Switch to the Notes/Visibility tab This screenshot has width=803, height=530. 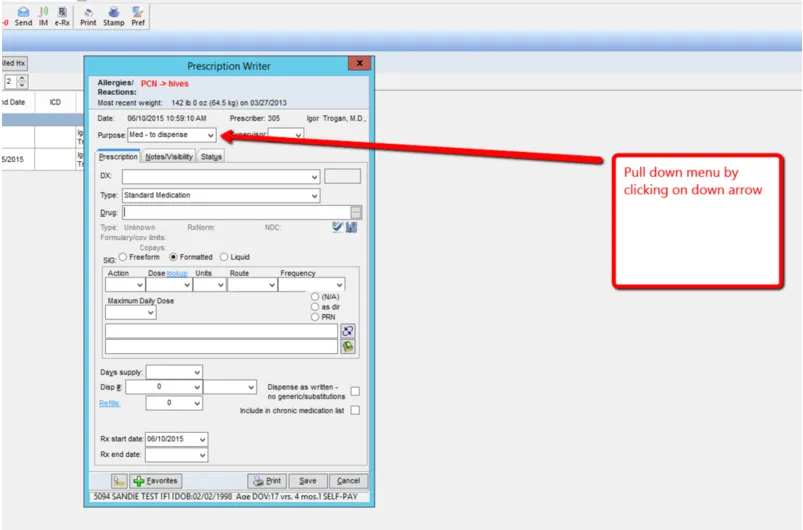tap(168, 157)
